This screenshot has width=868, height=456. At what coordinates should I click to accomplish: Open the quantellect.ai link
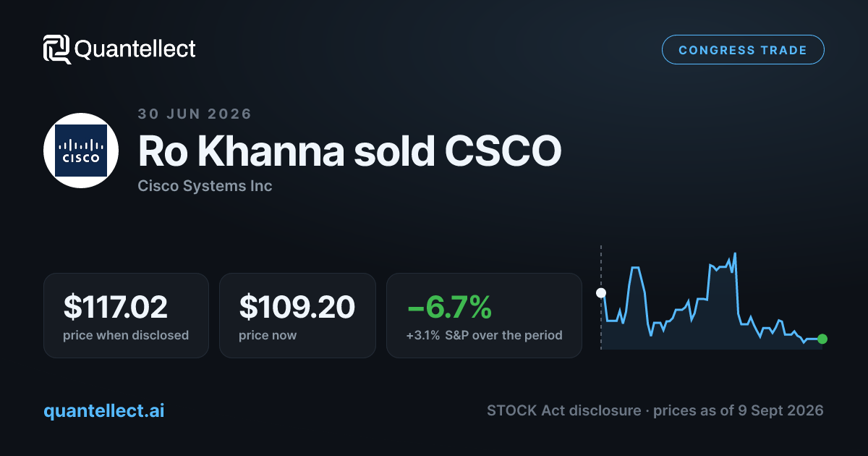click(104, 410)
